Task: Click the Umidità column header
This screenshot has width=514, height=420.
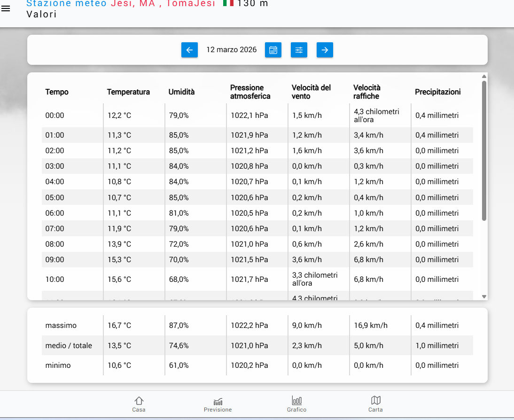Action: point(181,92)
